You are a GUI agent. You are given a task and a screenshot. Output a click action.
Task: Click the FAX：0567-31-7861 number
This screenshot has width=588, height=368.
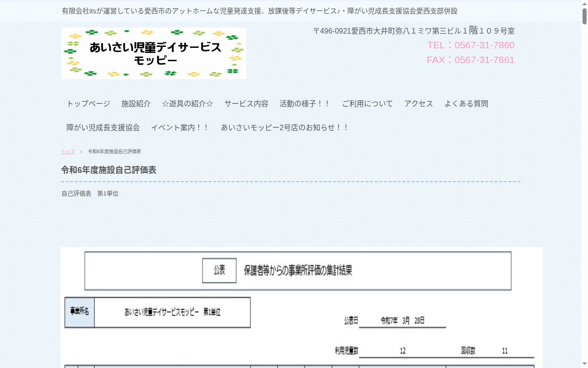click(x=470, y=60)
